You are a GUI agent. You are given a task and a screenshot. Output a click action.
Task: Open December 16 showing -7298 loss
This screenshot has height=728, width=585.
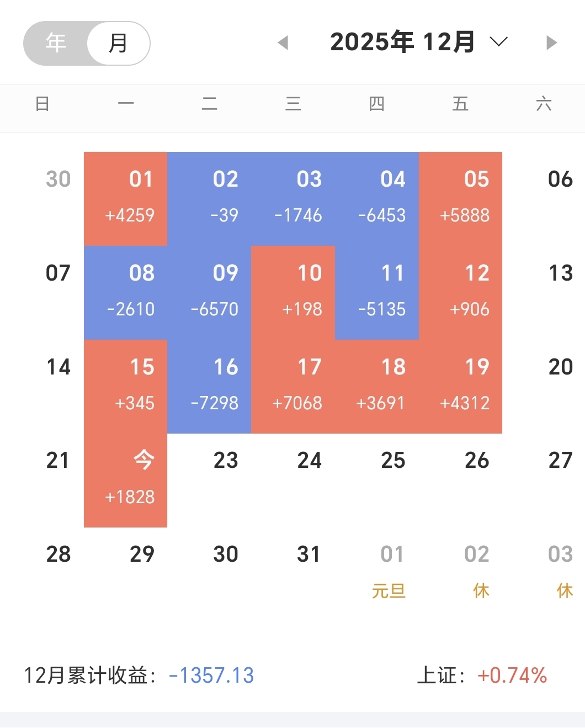[210, 386]
